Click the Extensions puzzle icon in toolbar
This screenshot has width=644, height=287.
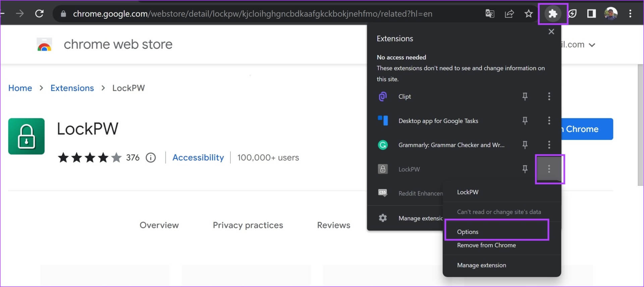pyautogui.click(x=552, y=14)
